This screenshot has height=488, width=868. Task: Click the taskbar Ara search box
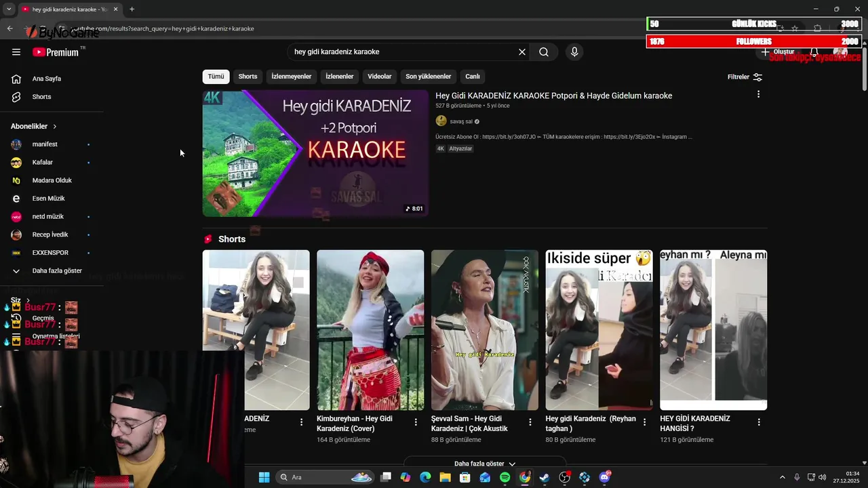click(x=325, y=477)
